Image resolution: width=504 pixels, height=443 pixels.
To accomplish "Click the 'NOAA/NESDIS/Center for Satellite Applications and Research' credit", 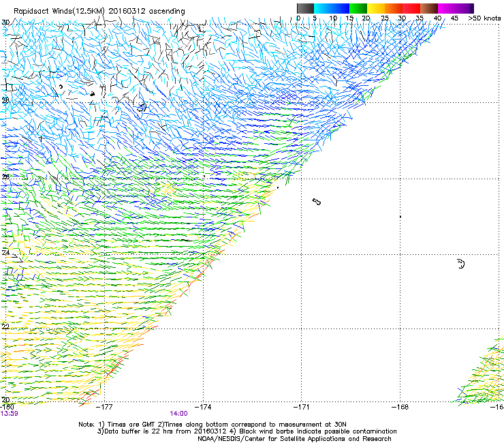I will tap(294, 439).
